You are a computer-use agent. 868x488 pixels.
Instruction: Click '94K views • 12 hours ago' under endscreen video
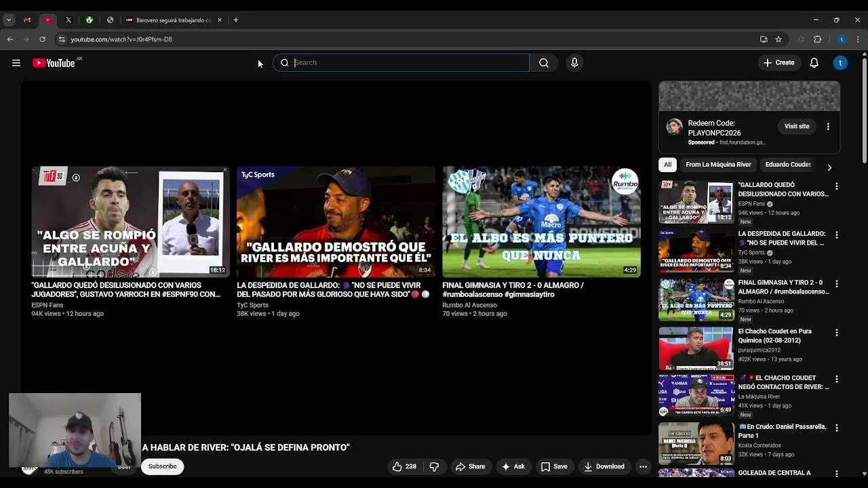tap(67, 314)
